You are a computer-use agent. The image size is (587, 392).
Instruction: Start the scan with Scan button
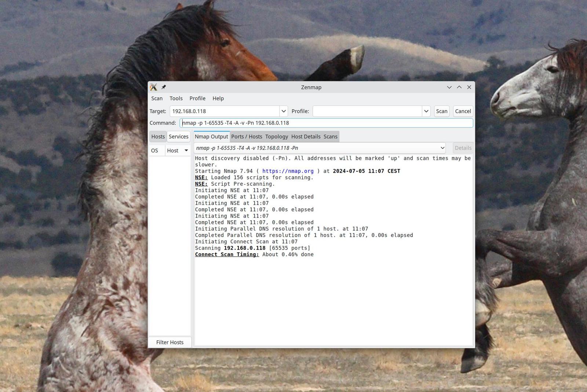coord(442,111)
